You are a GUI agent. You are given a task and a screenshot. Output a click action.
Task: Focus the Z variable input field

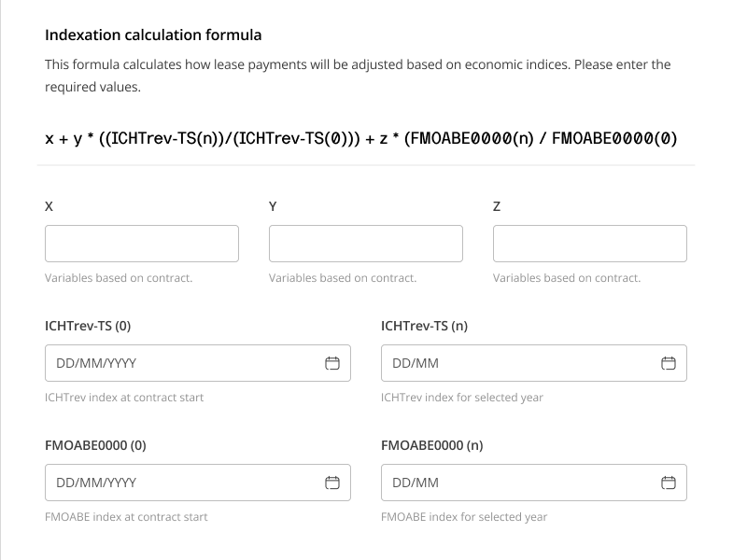coord(590,244)
